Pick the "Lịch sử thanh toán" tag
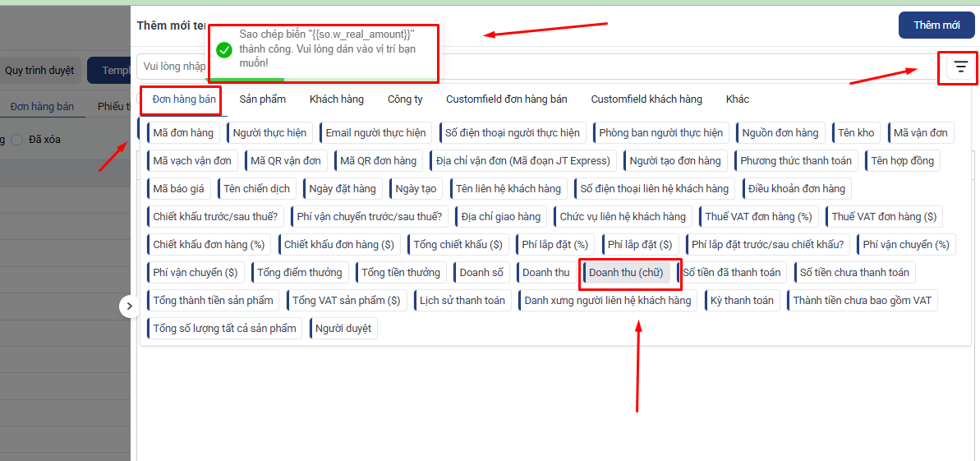980x461 pixels. [462, 301]
